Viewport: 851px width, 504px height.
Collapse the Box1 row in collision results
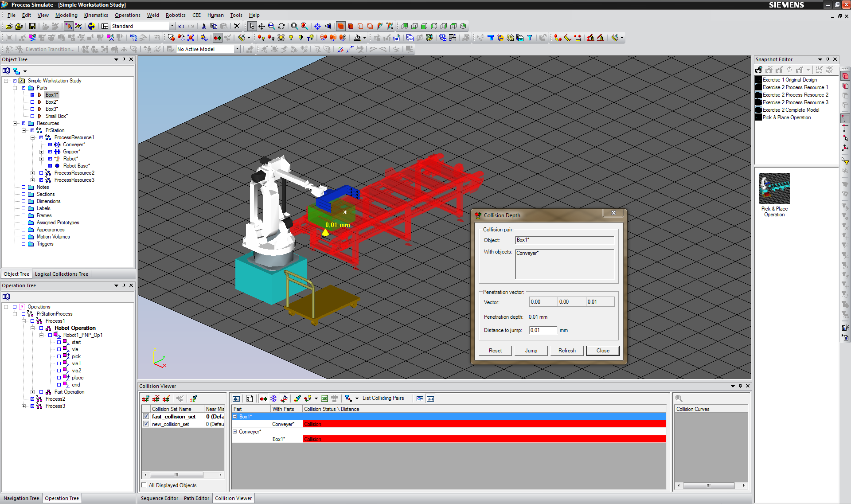235,417
